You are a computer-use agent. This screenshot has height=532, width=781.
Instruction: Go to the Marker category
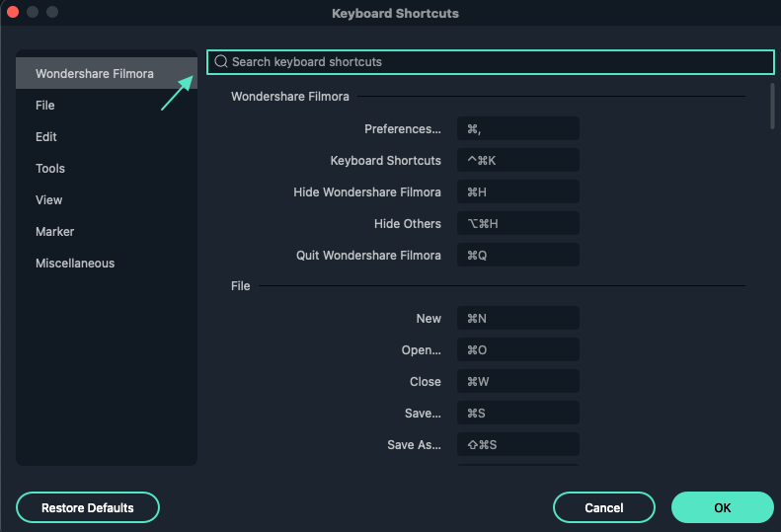pos(55,232)
